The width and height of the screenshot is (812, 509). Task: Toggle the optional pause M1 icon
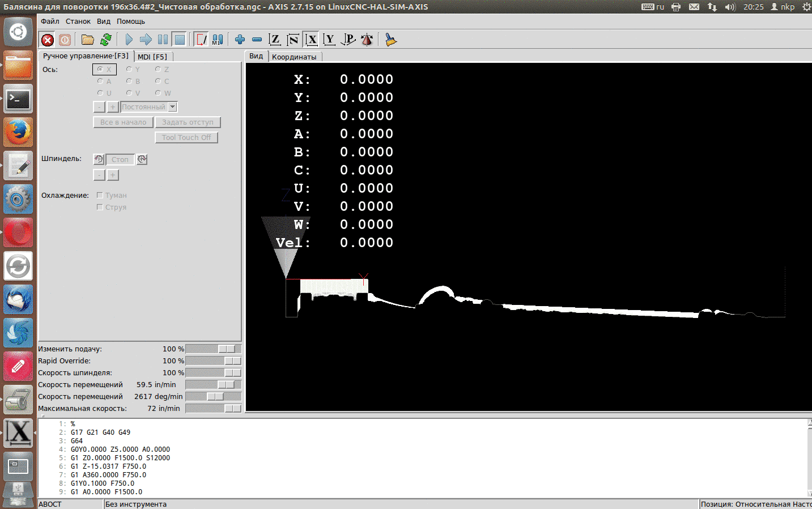[x=218, y=40]
